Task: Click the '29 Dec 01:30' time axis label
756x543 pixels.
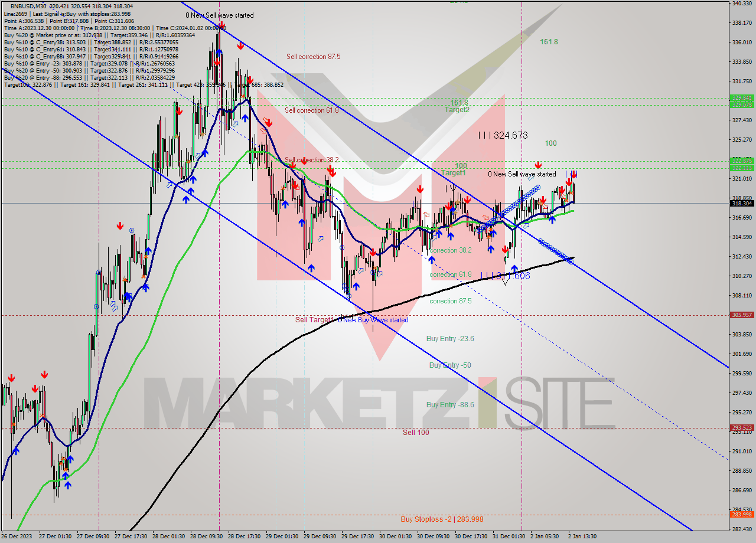Action: [x=282, y=537]
